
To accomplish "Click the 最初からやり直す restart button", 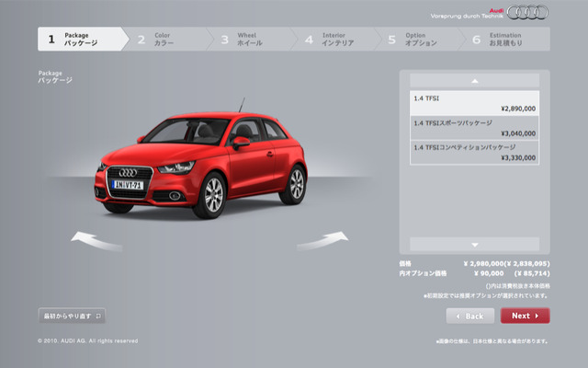I will click(72, 316).
